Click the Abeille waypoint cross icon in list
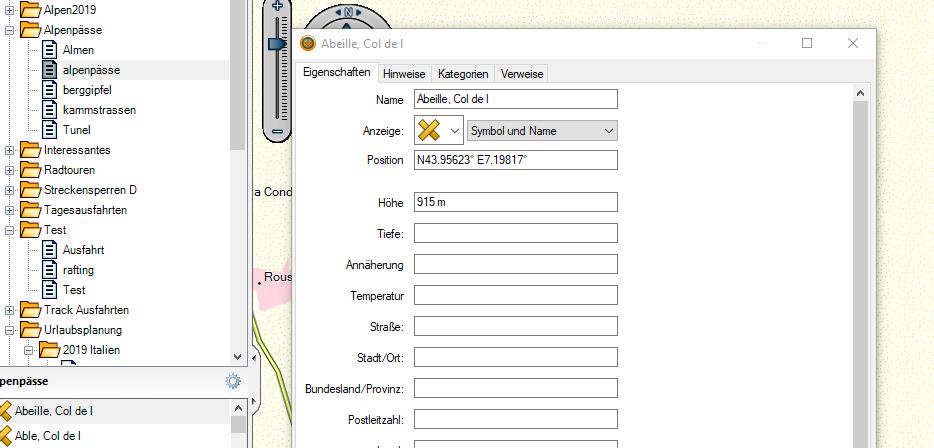Viewport: 934px width, 448px height. click(5, 410)
